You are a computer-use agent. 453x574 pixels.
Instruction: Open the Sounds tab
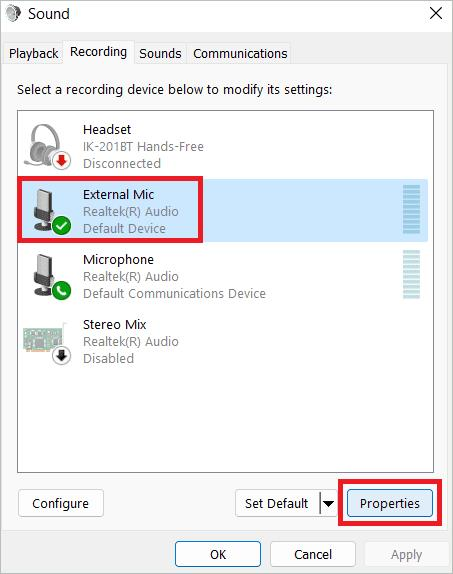pos(160,53)
